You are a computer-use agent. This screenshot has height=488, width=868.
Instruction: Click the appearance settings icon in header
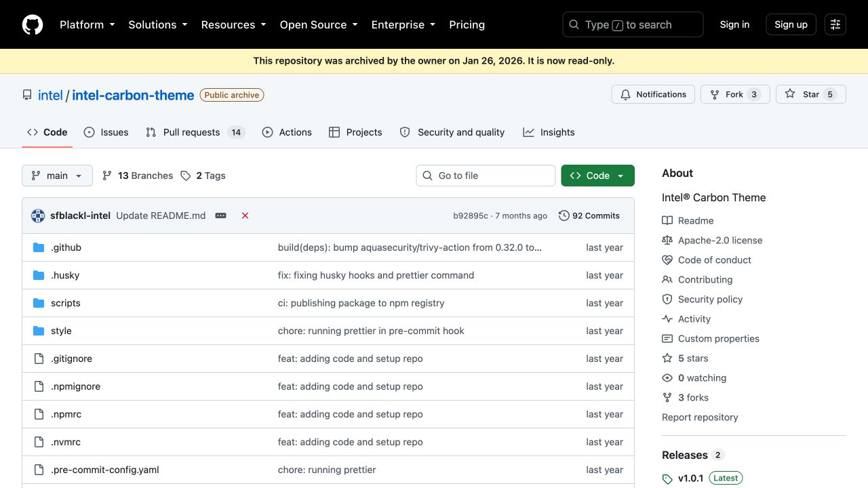tap(835, 24)
